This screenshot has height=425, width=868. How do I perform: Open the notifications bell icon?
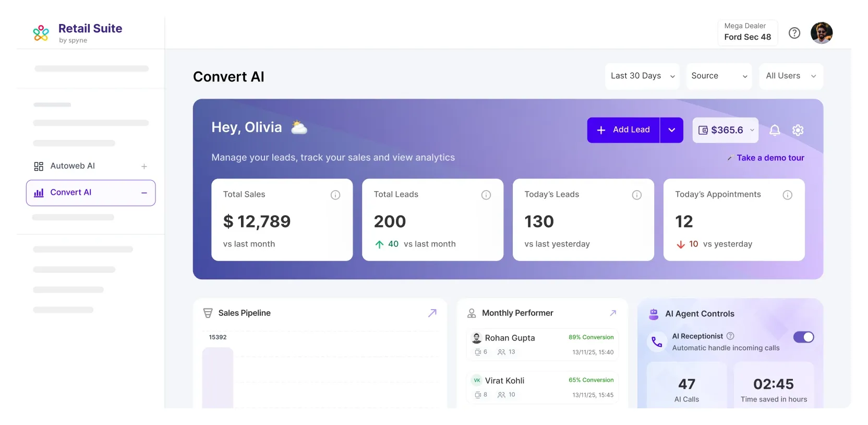tap(775, 130)
